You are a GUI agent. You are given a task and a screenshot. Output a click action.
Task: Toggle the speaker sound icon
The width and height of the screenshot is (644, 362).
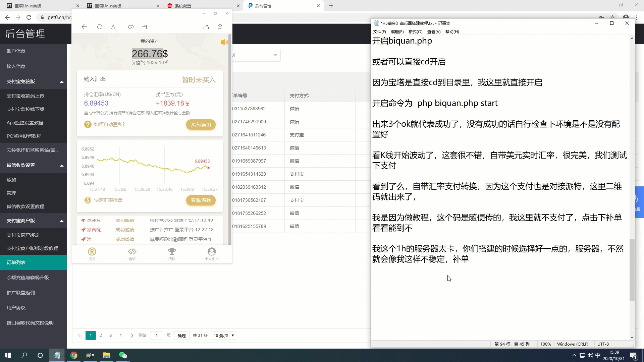[x=224, y=42]
